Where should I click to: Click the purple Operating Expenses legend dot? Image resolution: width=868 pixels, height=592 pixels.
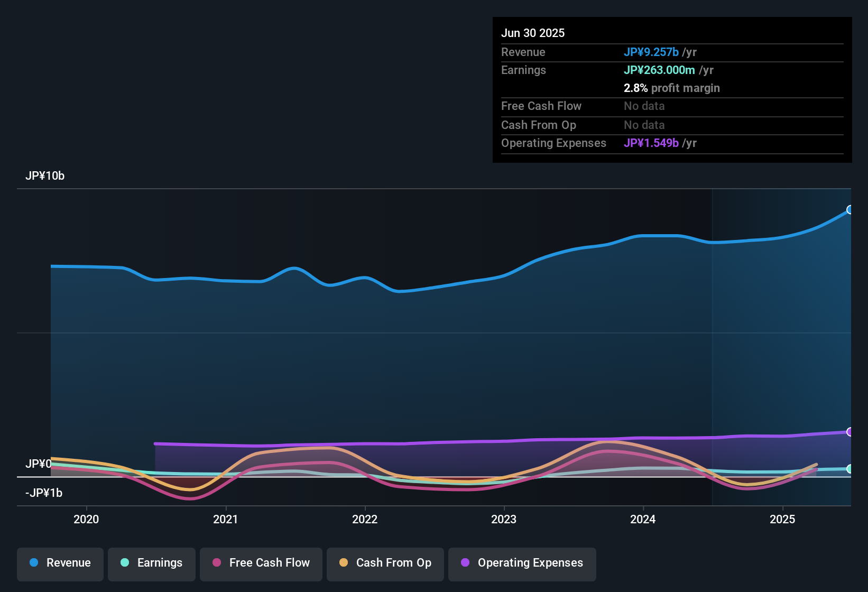(465, 563)
